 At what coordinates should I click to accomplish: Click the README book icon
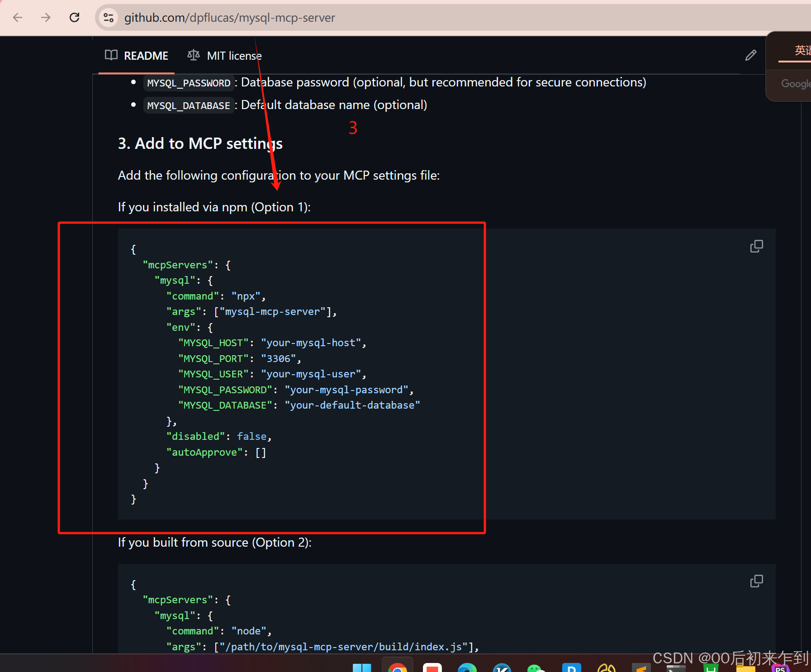point(111,55)
